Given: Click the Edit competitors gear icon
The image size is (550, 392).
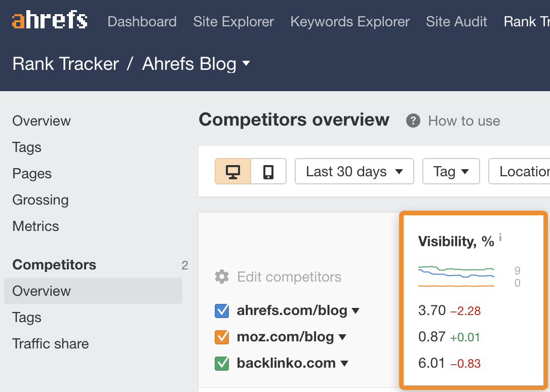Looking at the screenshot, I should [221, 277].
